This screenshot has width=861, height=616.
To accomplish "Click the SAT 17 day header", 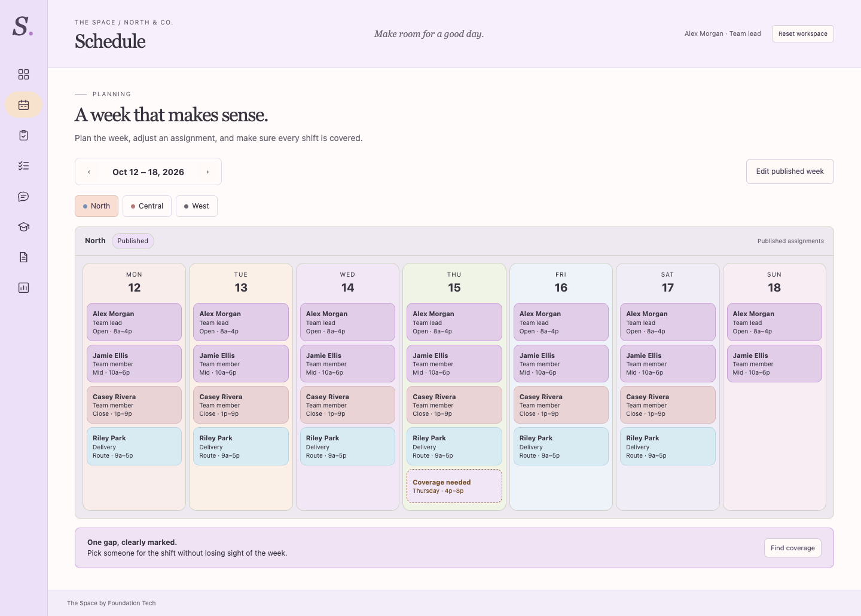I will point(668,283).
